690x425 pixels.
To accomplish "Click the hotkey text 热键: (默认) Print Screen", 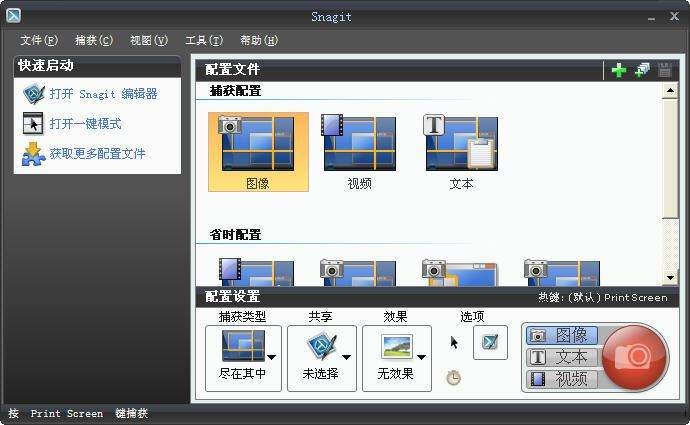I will [602, 298].
